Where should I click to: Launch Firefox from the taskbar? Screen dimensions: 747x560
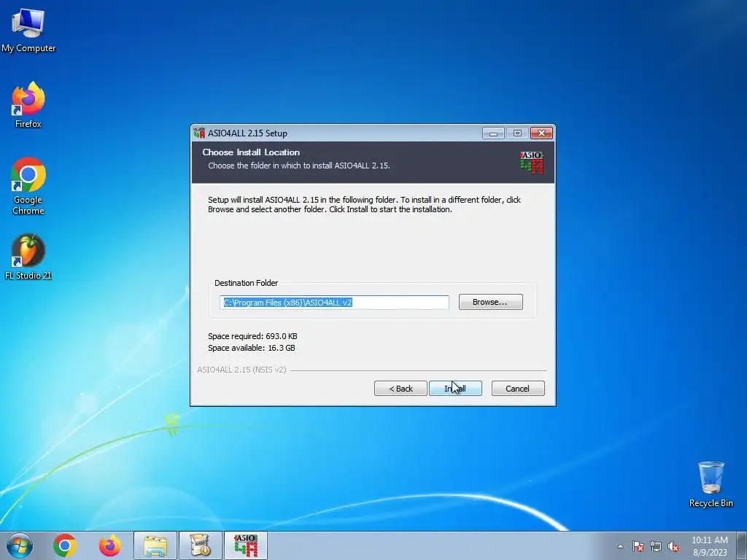110,545
